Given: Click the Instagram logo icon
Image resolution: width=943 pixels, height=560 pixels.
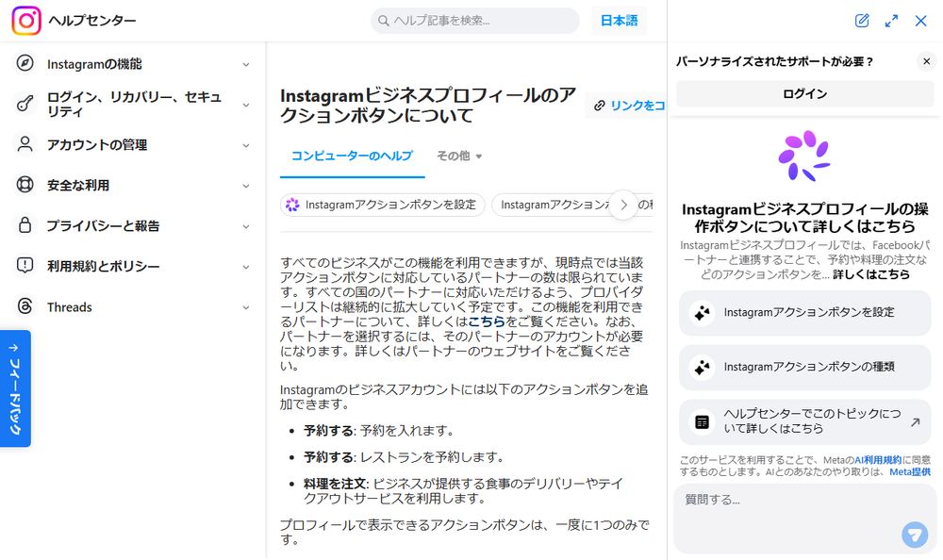Looking at the screenshot, I should 25,21.
